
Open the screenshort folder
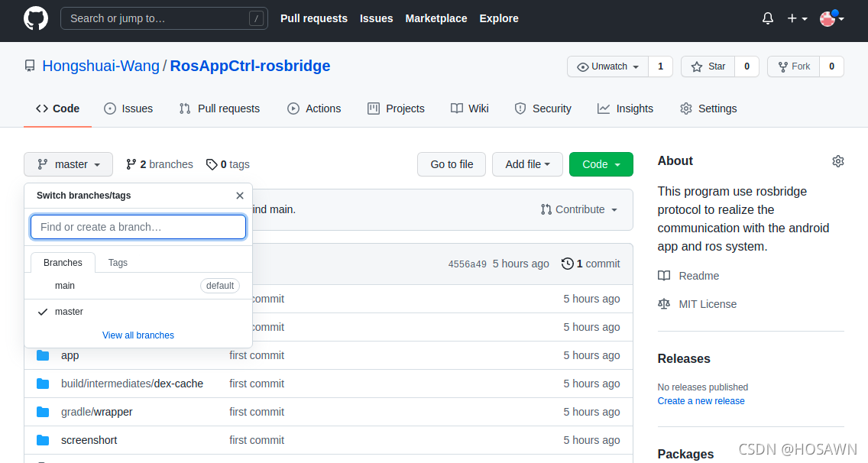click(89, 440)
